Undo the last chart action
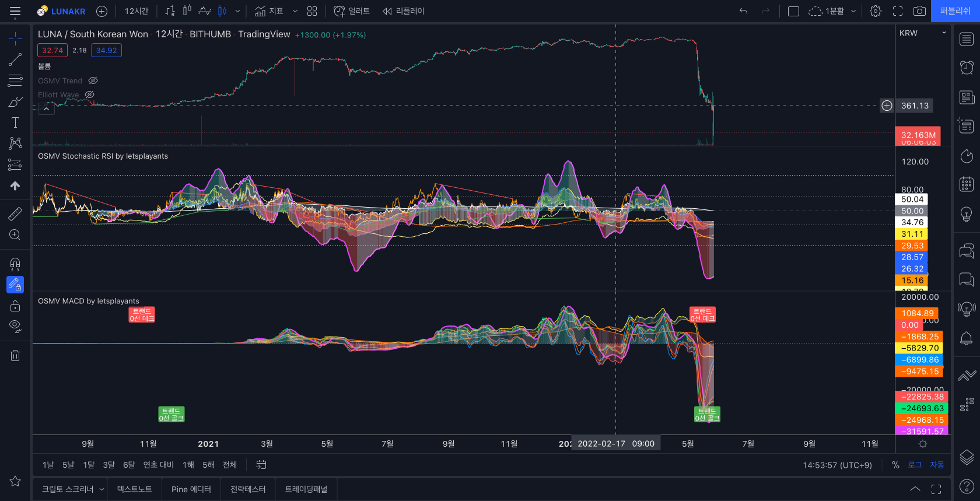The height and width of the screenshot is (501, 980). 743,11
